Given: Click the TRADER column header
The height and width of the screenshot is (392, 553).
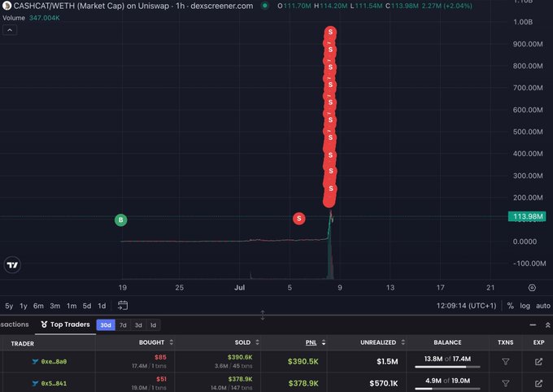Looking at the screenshot, I should [x=23, y=343].
